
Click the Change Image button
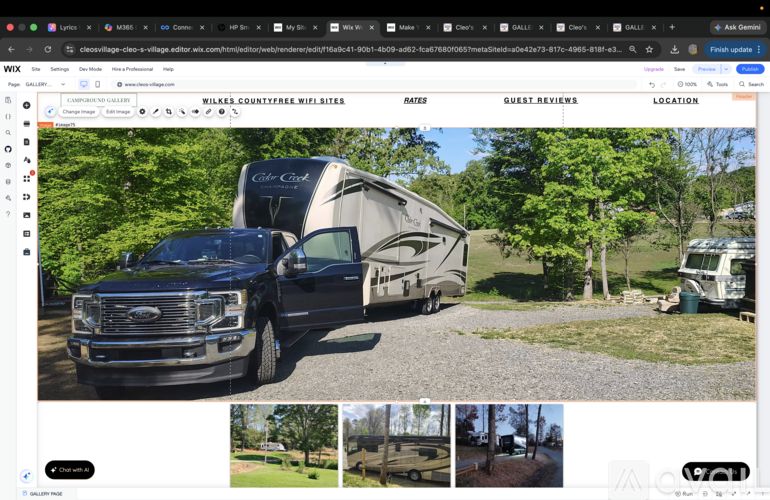(x=79, y=111)
